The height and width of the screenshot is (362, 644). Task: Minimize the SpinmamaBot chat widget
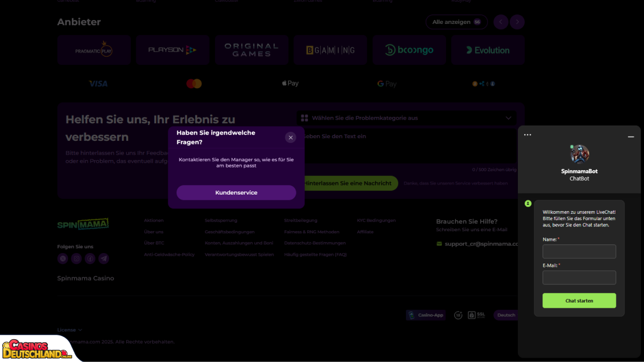pos(631,137)
